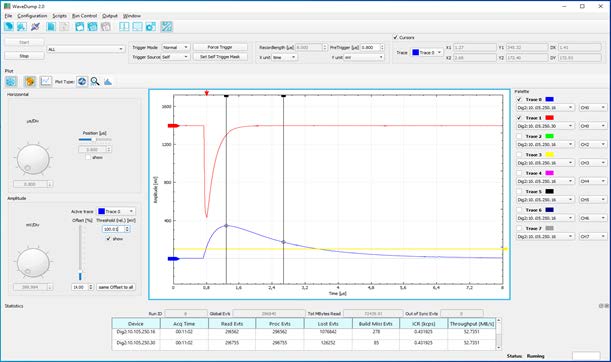Open the Run Control menu
The height and width of the screenshot is (362, 611).
(x=84, y=16)
